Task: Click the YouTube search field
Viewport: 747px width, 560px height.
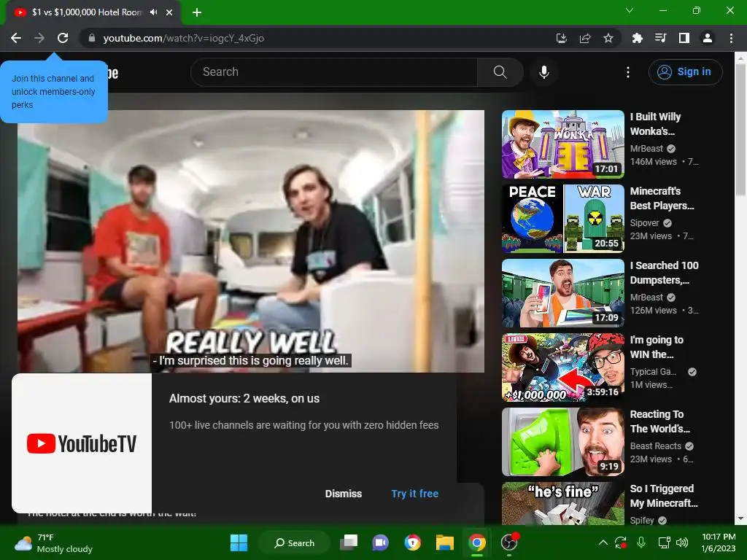Action: pos(334,72)
